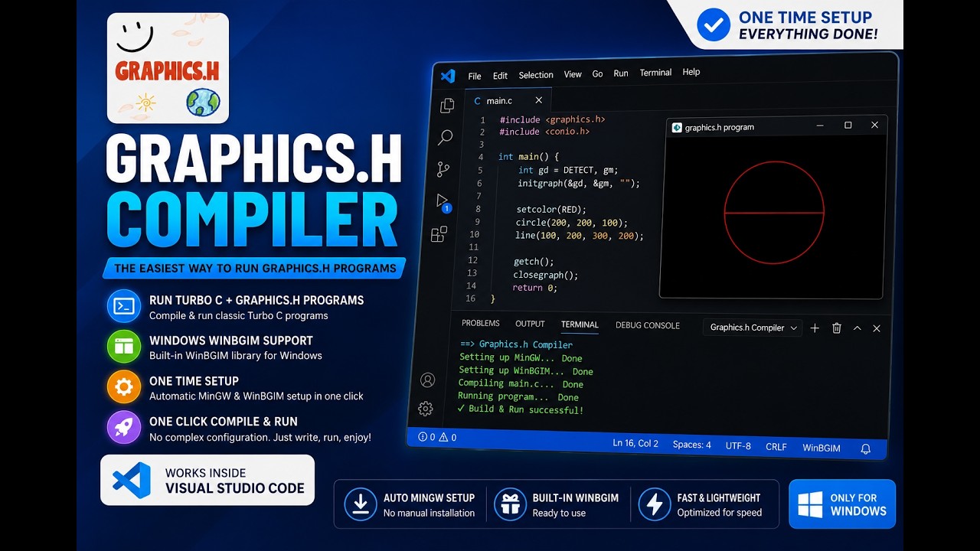The height and width of the screenshot is (551, 980).
Task: Click Spaces: 4 indentation in status bar
Action: [692, 445]
